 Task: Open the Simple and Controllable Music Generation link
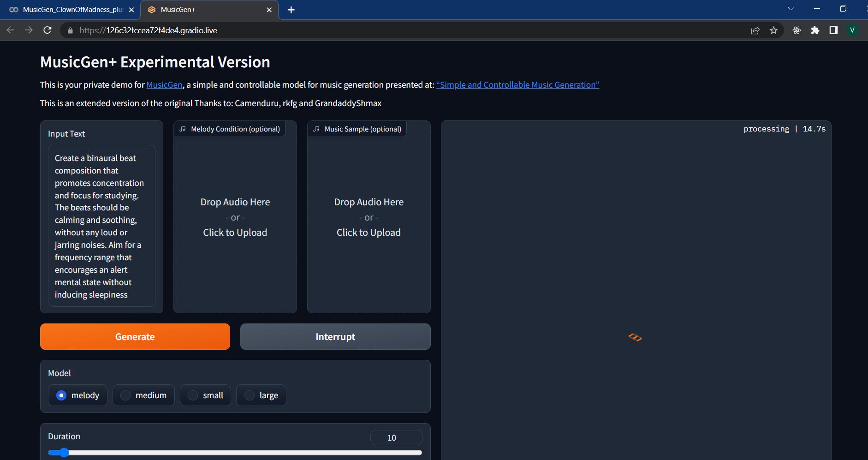[x=517, y=85]
